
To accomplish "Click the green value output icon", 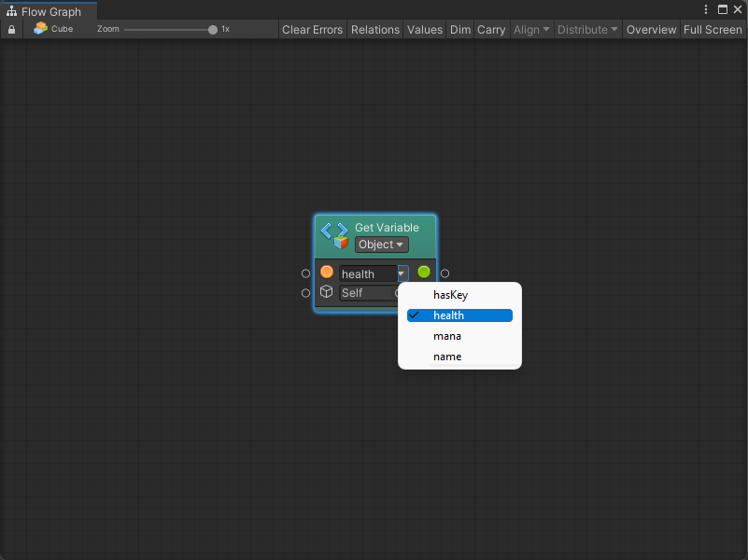I will [424, 273].
